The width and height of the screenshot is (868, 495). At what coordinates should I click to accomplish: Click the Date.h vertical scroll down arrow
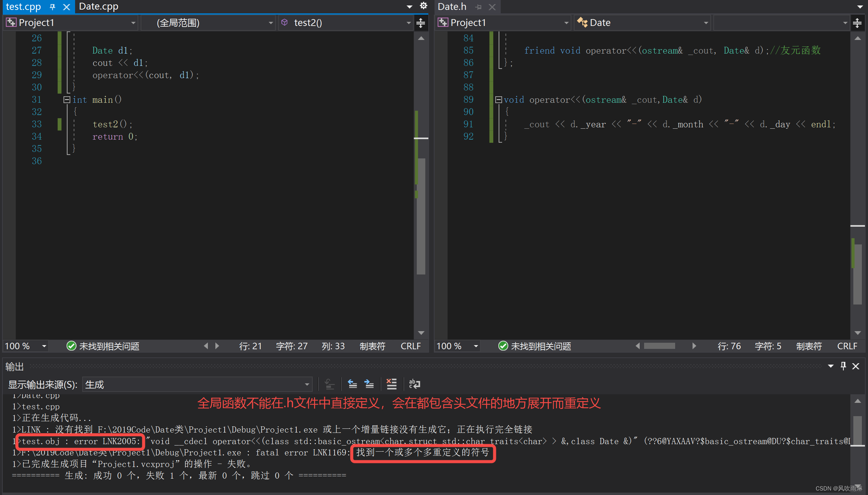pos(857,333)
